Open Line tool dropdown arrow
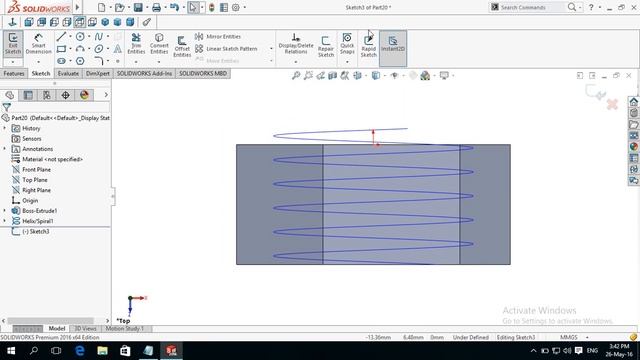 click(70, 37)
